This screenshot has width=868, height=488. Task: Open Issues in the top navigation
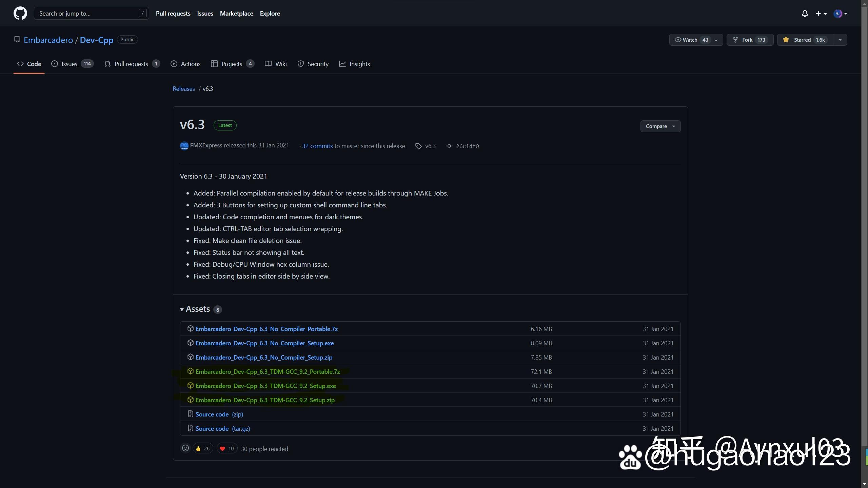point(205,14)
